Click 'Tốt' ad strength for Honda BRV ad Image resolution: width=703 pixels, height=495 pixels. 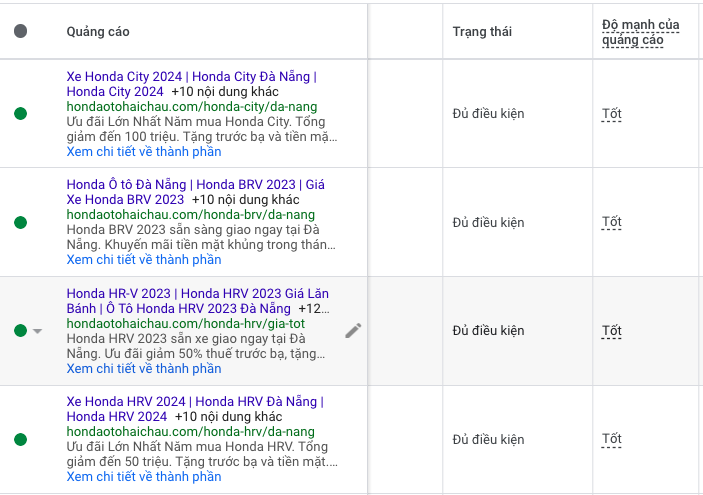[611, 222]
